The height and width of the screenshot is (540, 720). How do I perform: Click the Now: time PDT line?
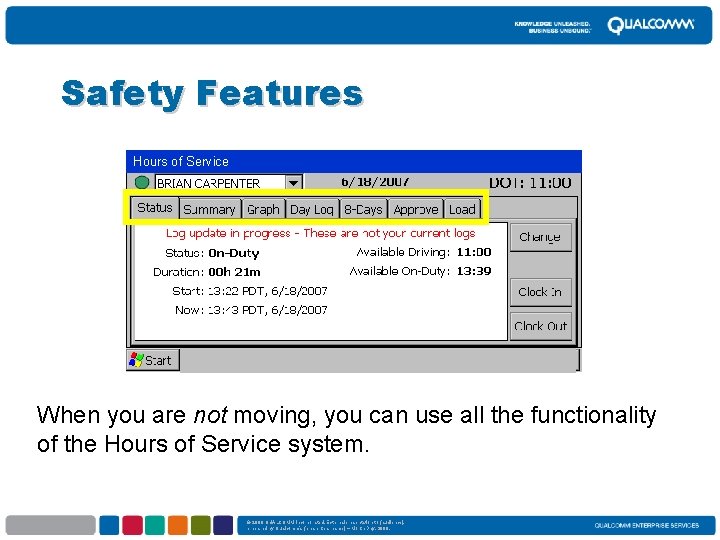tap(251, 310)
